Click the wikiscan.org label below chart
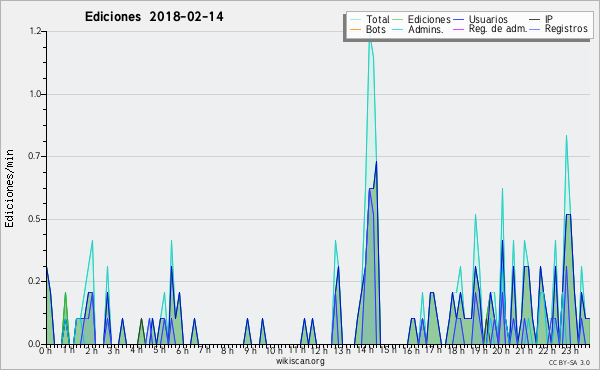This screenshot has width=600, height=370. click(x=300, y=361)
